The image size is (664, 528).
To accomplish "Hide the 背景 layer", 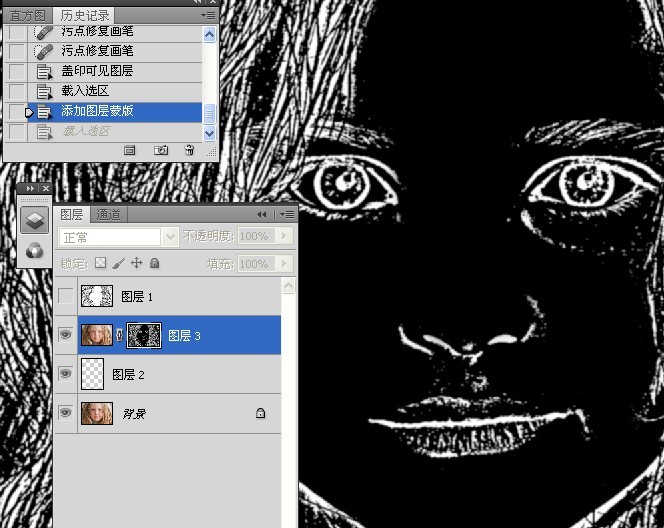I will point(66,413).
